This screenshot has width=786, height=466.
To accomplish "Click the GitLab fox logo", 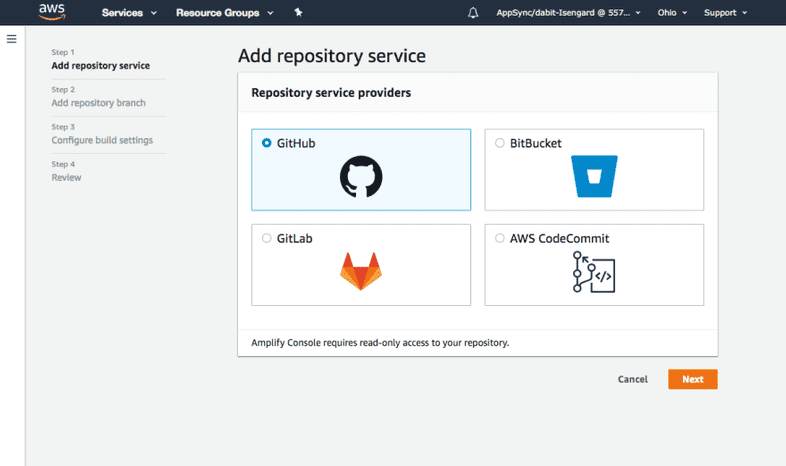I will coord(361,271).
